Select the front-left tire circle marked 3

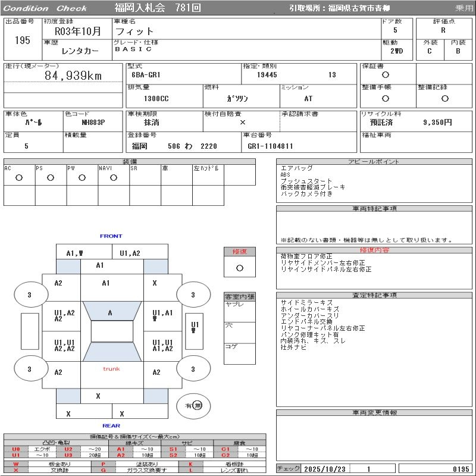click(30, 295)
